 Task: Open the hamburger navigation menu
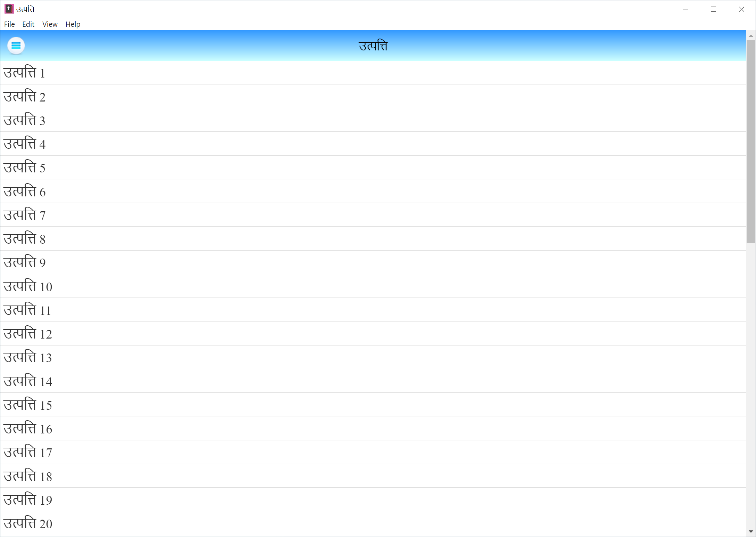pos(16,46)
